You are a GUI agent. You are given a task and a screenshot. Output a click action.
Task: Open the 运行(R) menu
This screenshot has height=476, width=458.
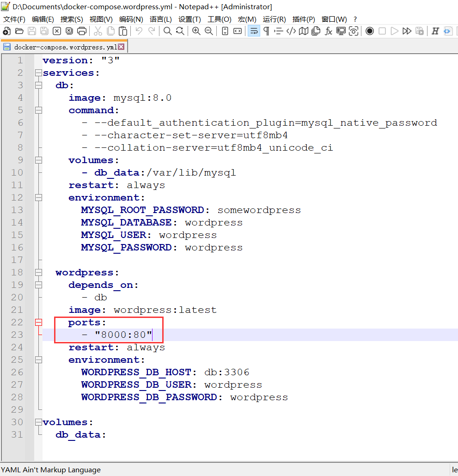[275, 19]
